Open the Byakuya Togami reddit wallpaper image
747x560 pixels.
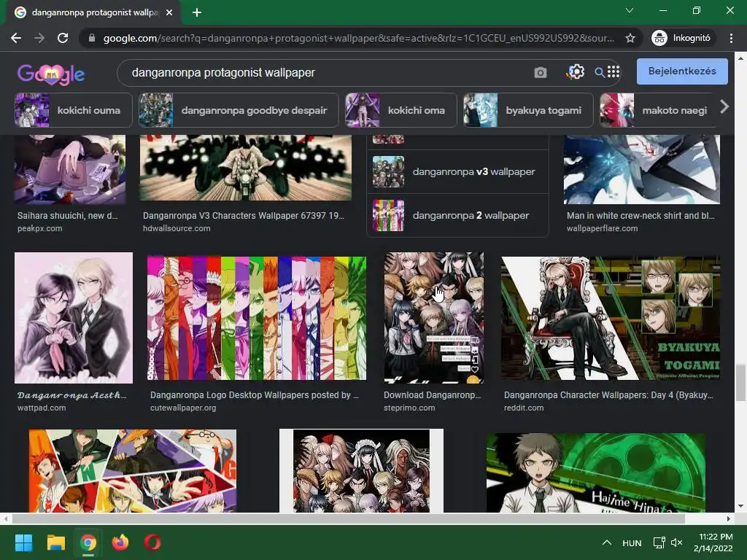tap(611, 318)
